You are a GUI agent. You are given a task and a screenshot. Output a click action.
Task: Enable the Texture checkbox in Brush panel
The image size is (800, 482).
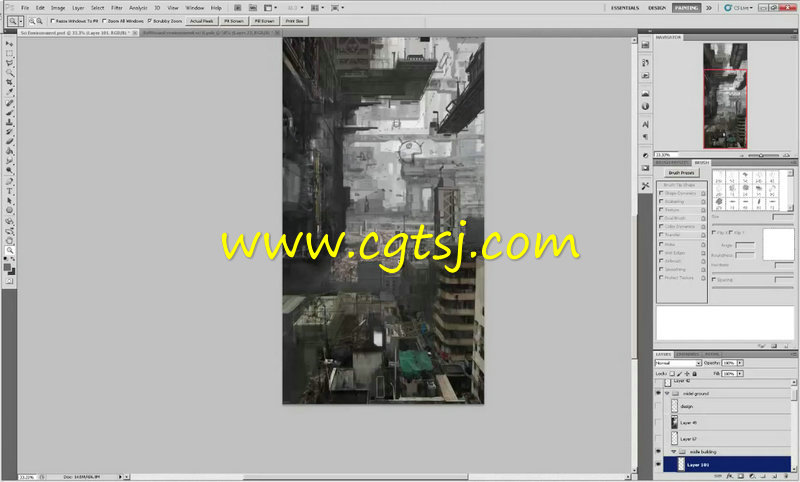coord(661,210)
